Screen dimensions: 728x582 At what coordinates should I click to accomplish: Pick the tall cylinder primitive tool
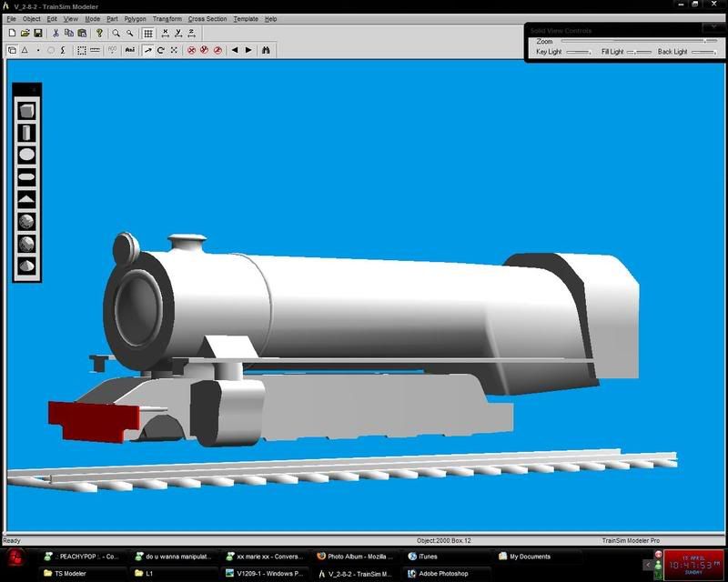pyautogui.click(x=27, y=133)
